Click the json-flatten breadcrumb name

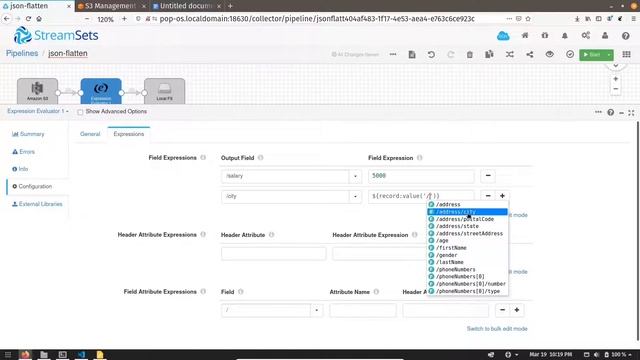[68, 53]
